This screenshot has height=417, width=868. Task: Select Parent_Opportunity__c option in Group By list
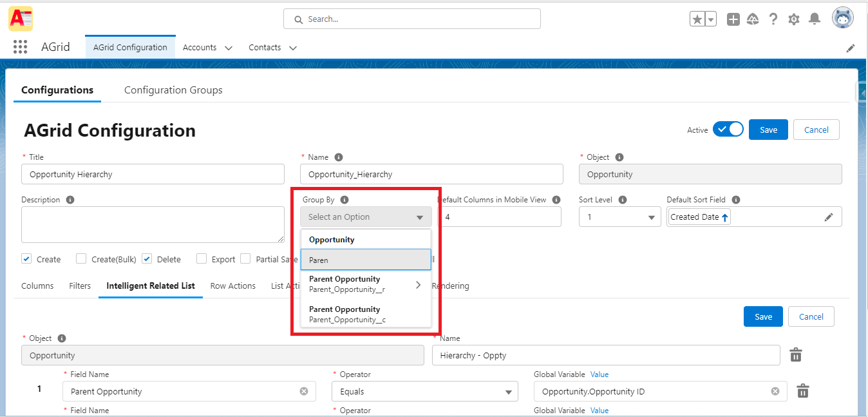coord(366,315)
